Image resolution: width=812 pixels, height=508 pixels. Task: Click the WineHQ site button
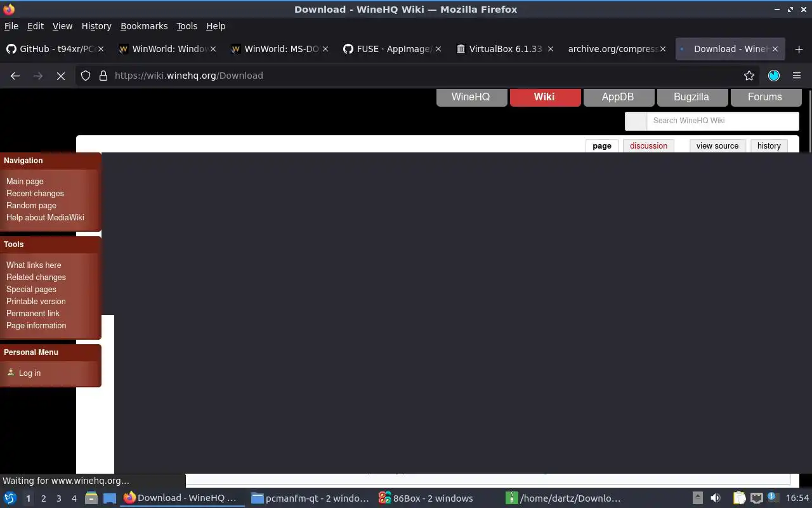tap(471, 97)
